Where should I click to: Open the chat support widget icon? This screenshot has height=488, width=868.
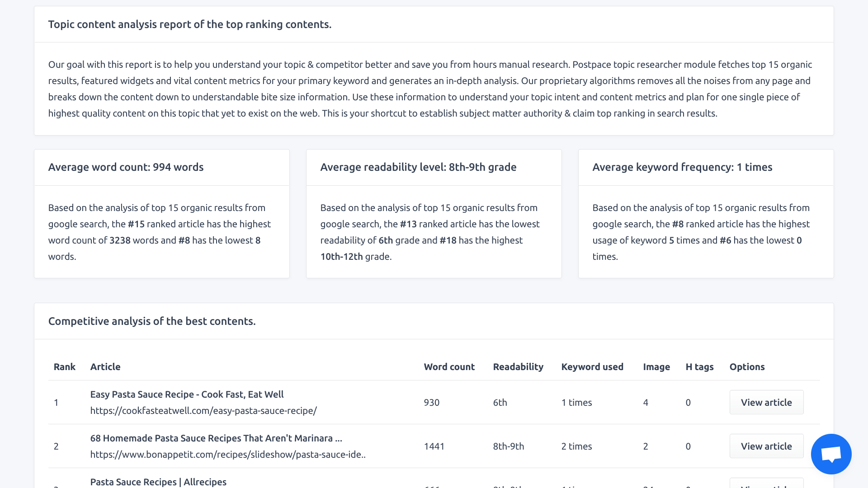coord(831,454)
